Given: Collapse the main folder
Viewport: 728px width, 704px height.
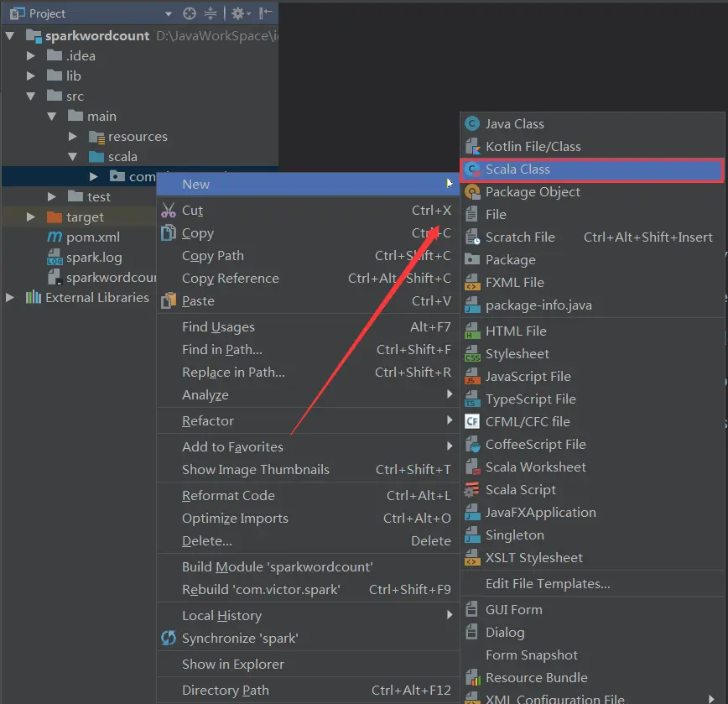Looking at the screenshot, I should pyautogui.click(x=51, y=116).
